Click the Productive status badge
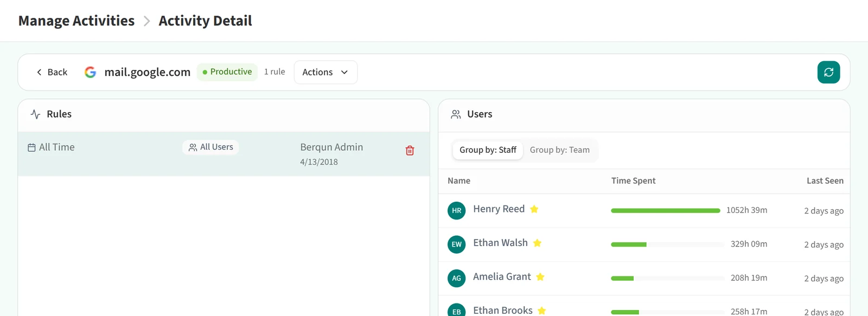This screenshot has width=868, height=316. [x=227, y=72]
